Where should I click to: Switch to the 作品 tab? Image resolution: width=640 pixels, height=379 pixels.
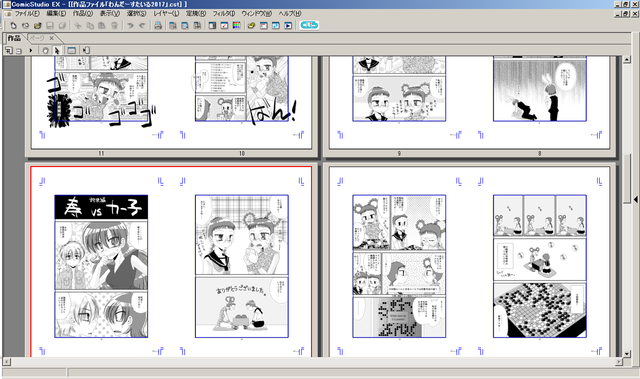[14, 38]
